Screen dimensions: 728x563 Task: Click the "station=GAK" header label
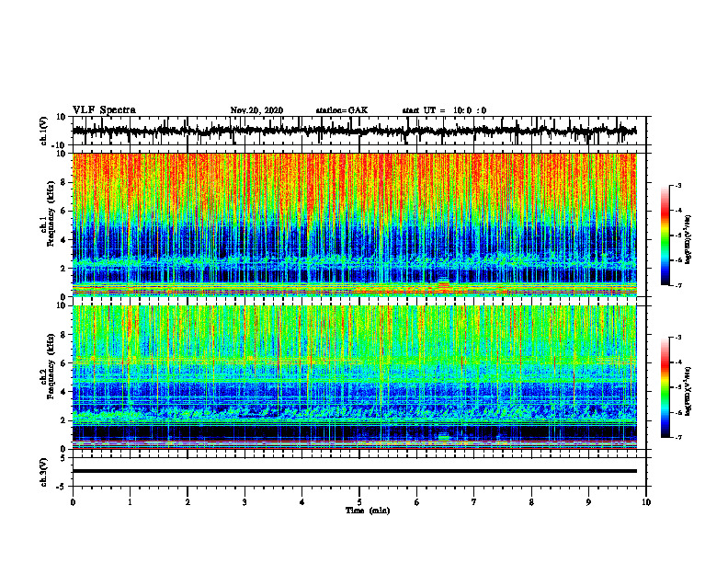(342, 110)
